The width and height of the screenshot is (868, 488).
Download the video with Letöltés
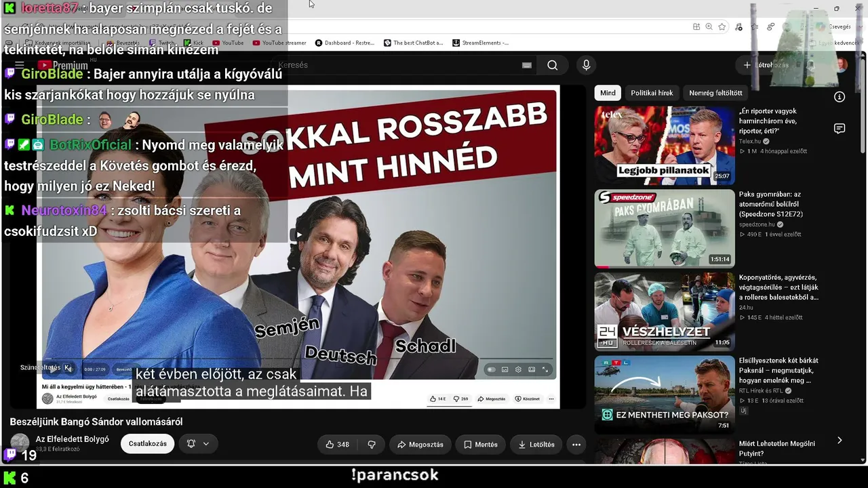536,445
